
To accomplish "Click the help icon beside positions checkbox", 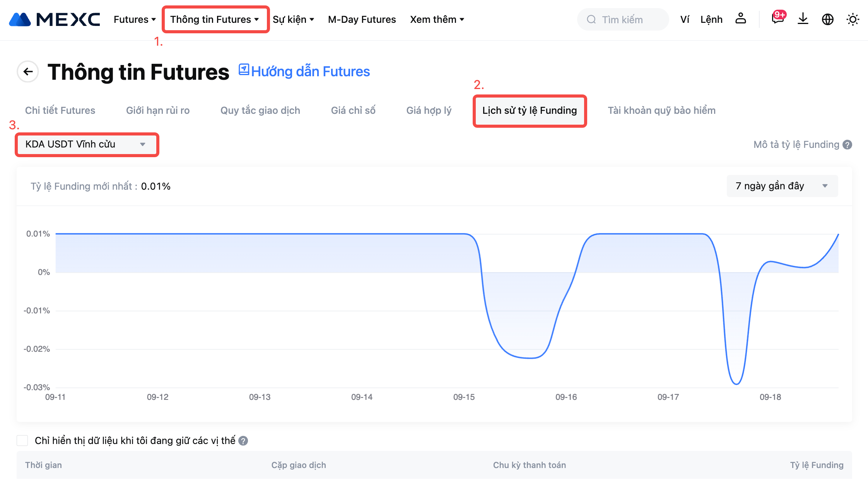I will (243, 441).
